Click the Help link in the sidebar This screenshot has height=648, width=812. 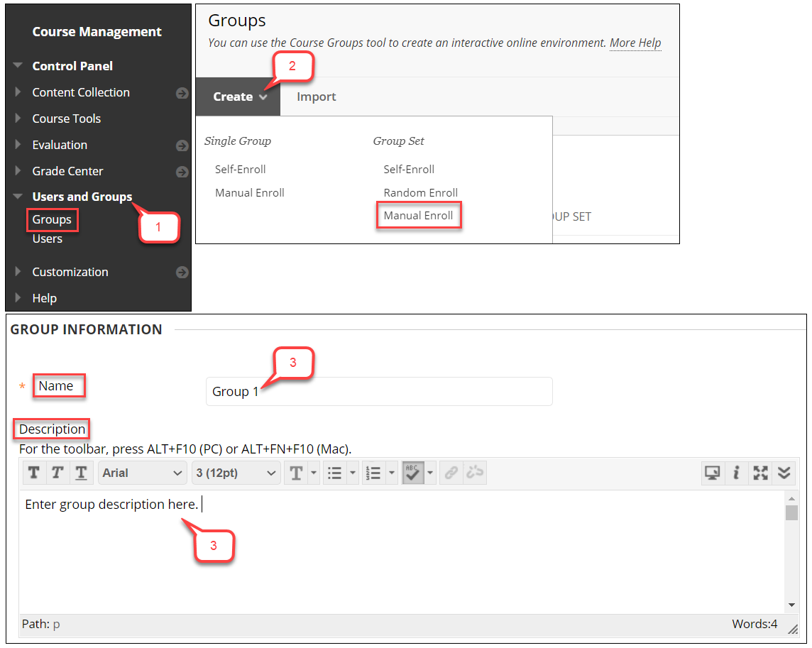pyautogui.click(x=45, y=298)
